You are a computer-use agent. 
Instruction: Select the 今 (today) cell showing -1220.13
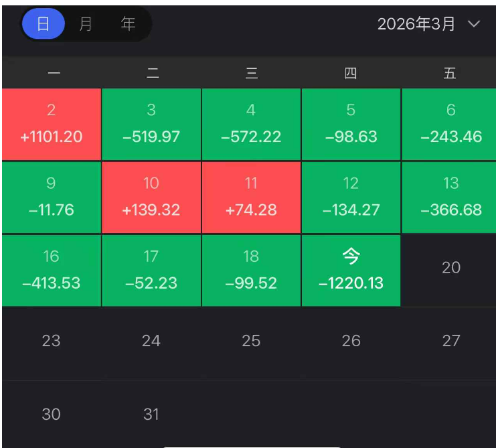tap(351, 271)
